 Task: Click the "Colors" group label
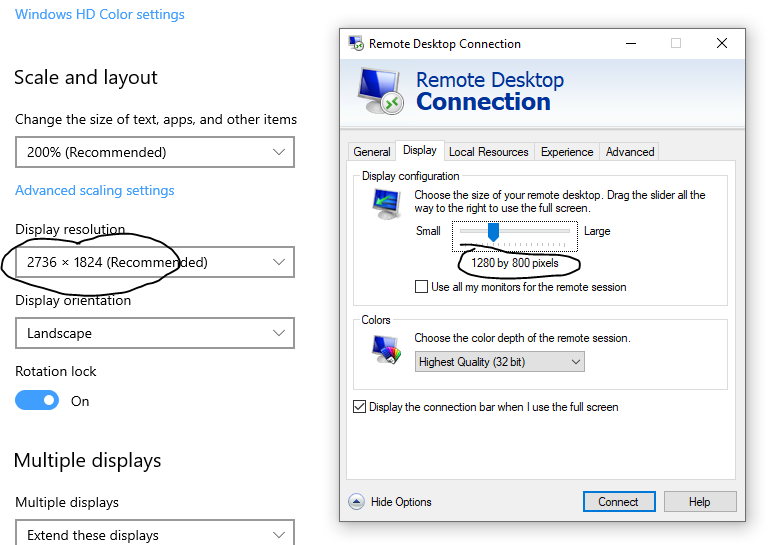(x=376, y=320)
